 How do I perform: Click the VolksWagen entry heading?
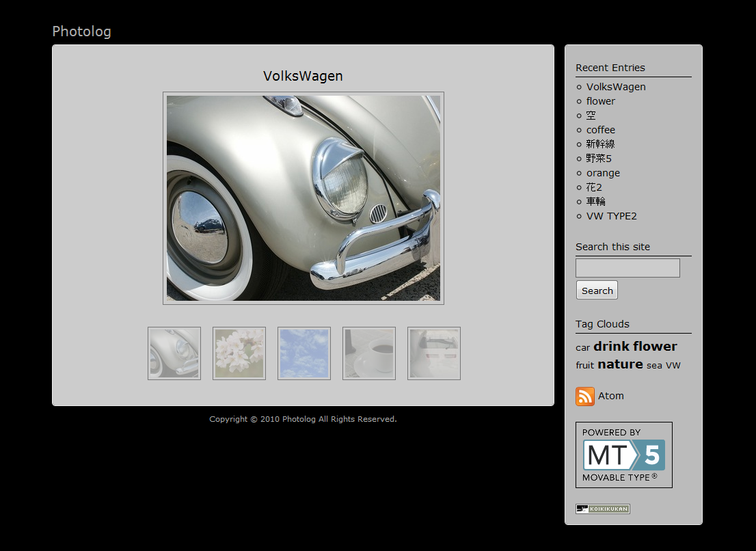click(303, 76)
